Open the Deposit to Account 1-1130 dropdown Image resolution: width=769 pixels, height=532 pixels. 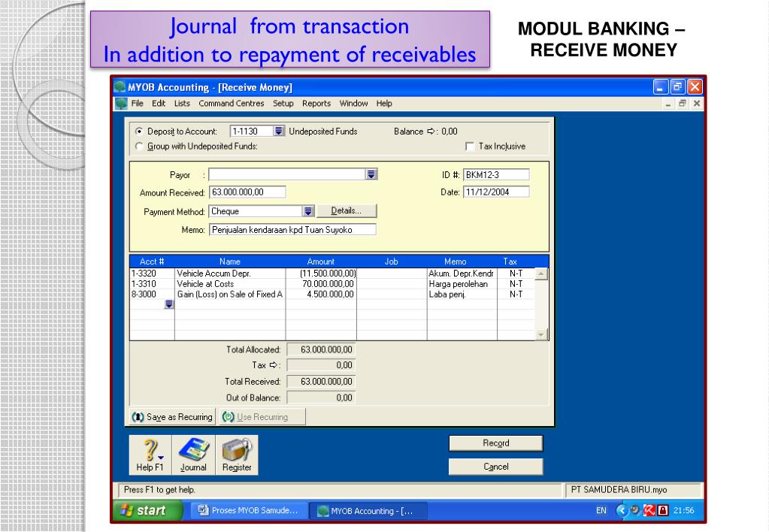(279, 131)
